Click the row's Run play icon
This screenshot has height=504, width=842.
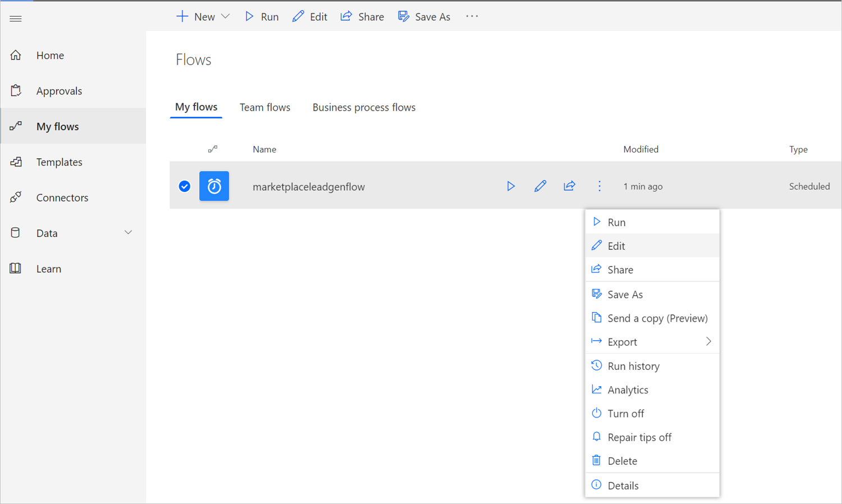pos(511,186)
